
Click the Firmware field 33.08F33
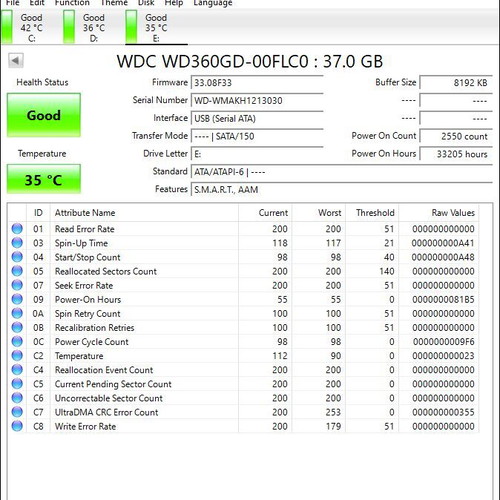click(257, 82)
